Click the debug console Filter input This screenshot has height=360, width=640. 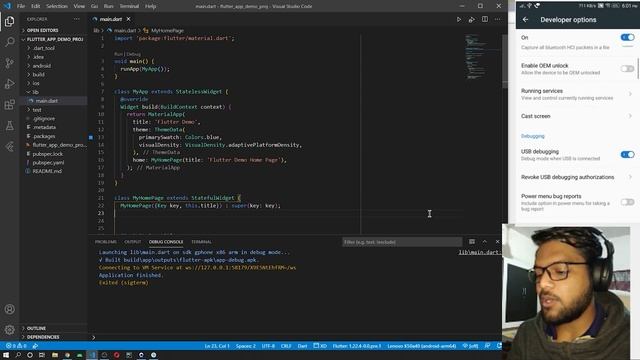tap(402, 242)
